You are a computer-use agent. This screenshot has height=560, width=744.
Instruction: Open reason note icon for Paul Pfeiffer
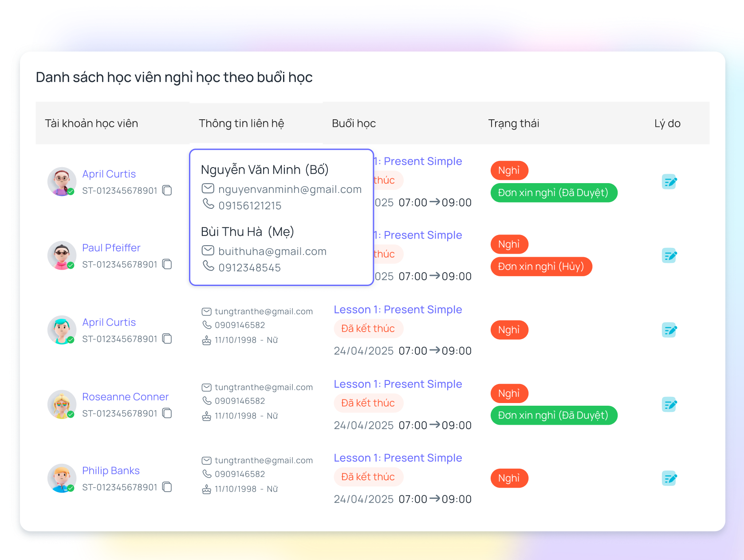pos(669,256)
